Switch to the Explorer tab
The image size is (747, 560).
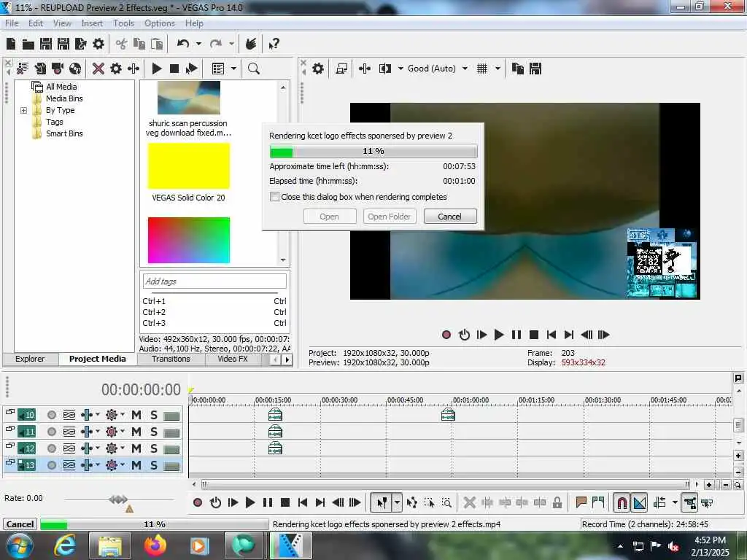[x=30, y=359]
